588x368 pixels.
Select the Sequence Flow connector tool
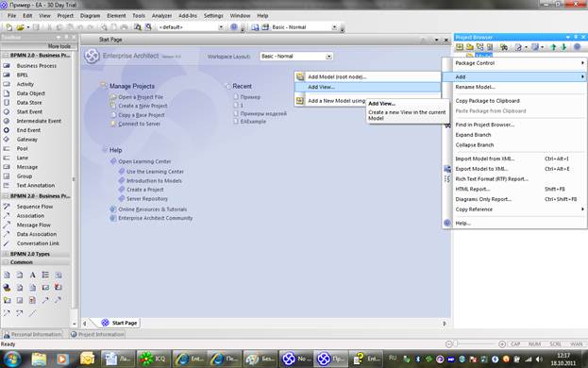click(36, 207)
